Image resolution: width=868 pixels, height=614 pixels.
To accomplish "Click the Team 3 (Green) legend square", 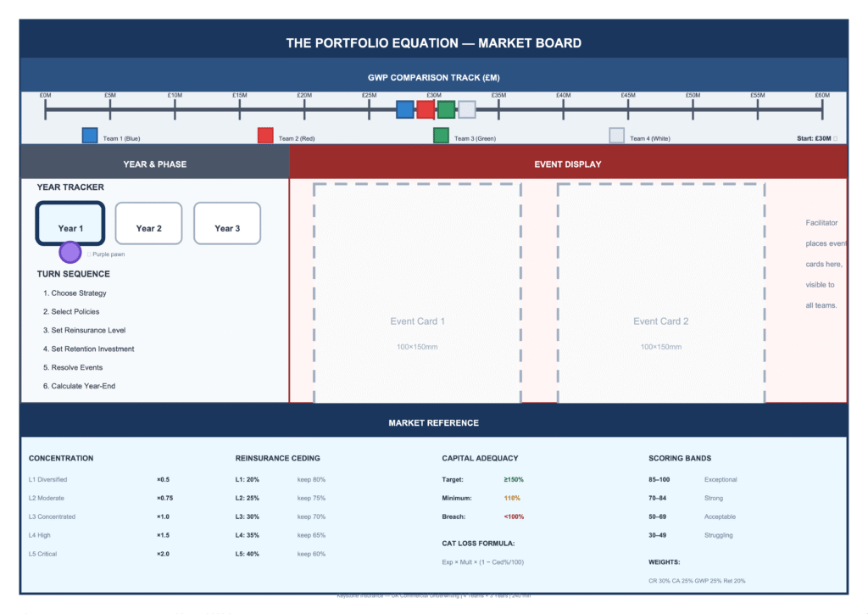I will [x=441, y=136].
